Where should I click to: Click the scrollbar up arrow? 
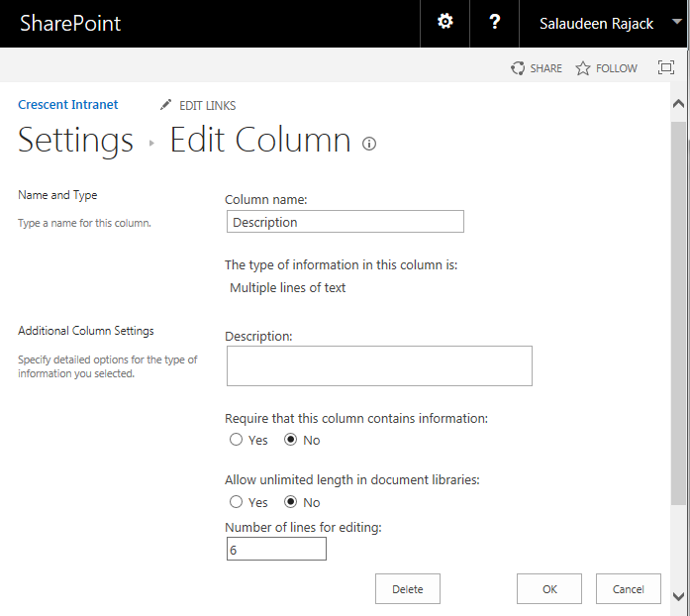coord(678,103)
